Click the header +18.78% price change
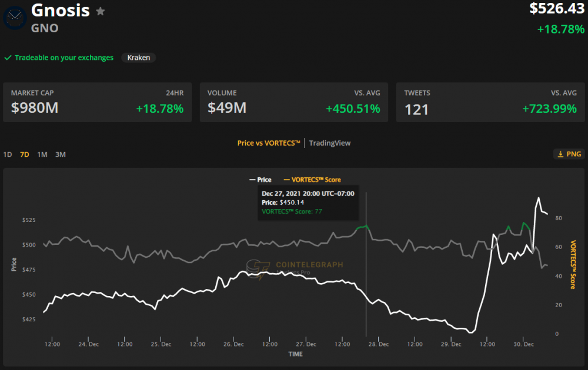Viewport: 588px width, 370px height. tap(560, 29)
